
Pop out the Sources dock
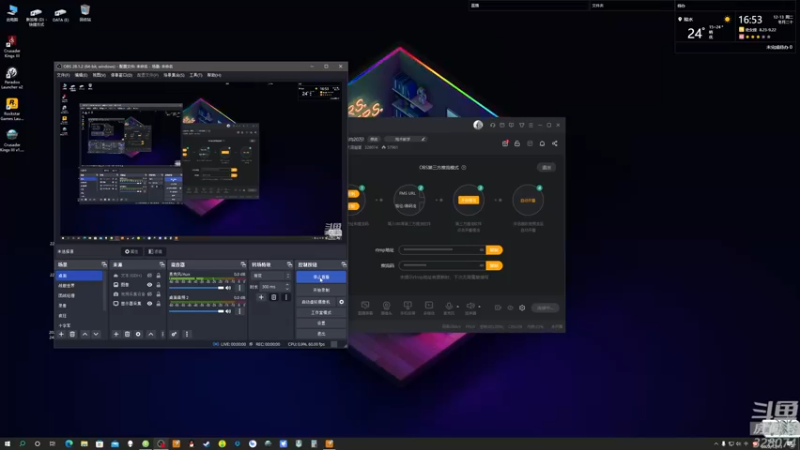(x=162, y=264)
